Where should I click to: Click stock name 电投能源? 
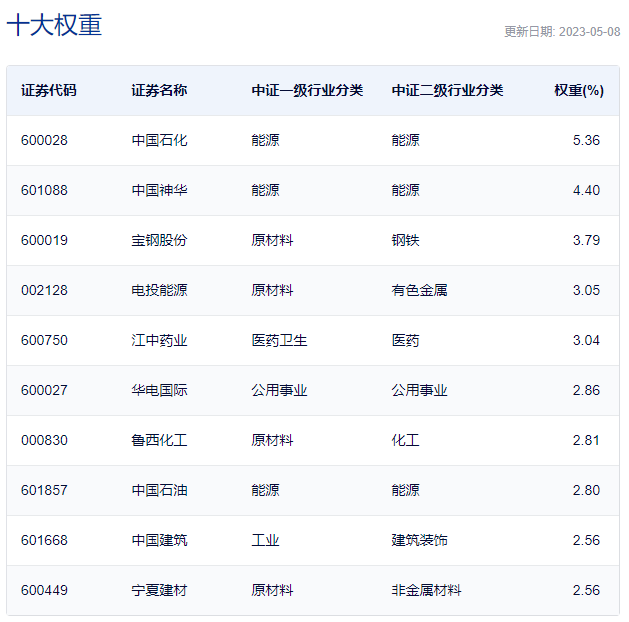point(159,290)
